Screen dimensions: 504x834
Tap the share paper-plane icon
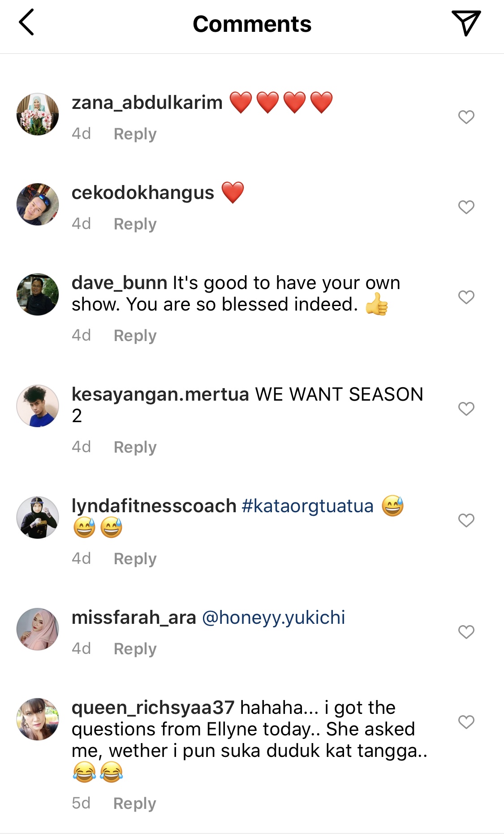(x=466, y=23)
